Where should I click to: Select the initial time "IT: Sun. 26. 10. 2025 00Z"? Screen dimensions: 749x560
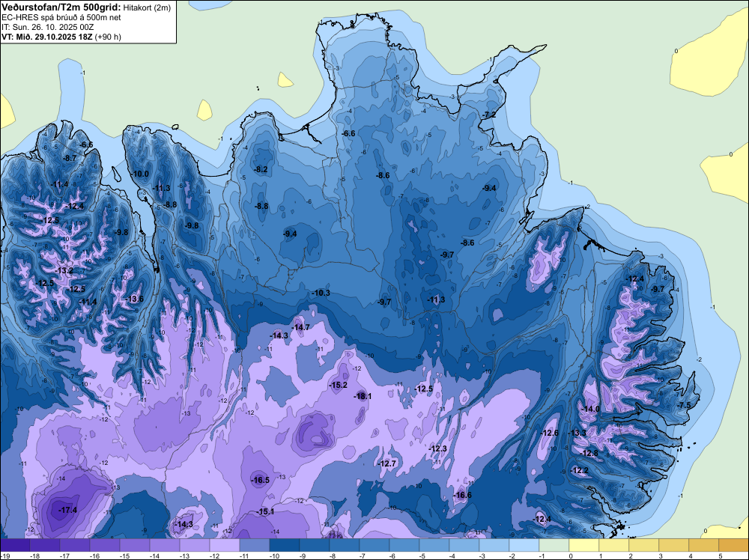click(x=48, y=27)
